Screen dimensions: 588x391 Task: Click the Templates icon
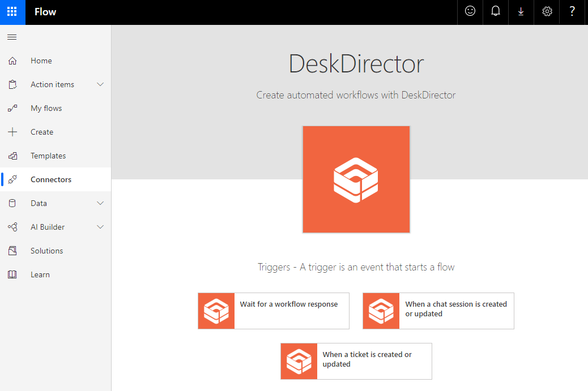(x=12, y=156)
